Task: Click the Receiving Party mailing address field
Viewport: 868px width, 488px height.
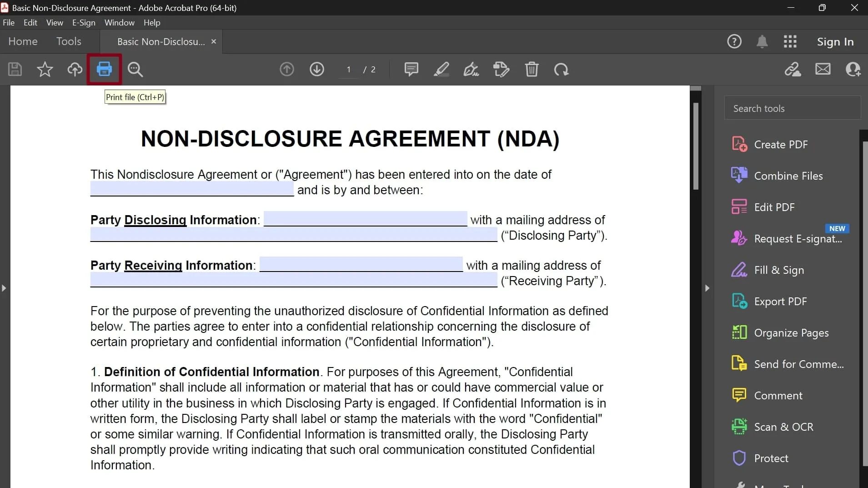Action: (294, 280)
